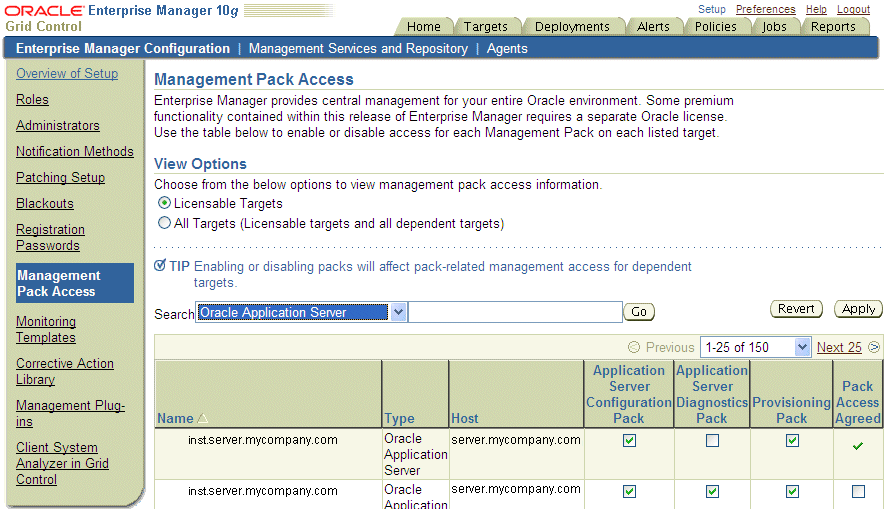Open Client System Analyzer in Grid Control
This screenshot has height=509, width=887.
pos(62,463)
